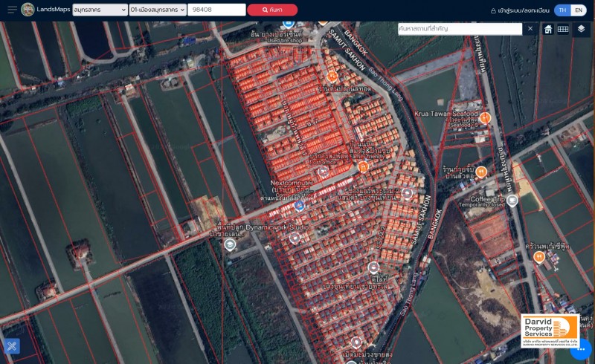595x364 pixels.
Task: Click the Darvid Property Services banner
Action: click(x=550, y=329)
